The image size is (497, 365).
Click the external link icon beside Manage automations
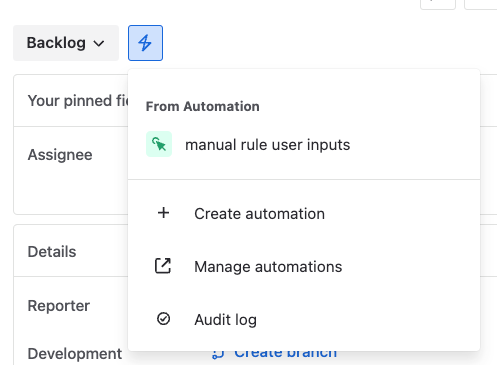(x=163, y=266)
